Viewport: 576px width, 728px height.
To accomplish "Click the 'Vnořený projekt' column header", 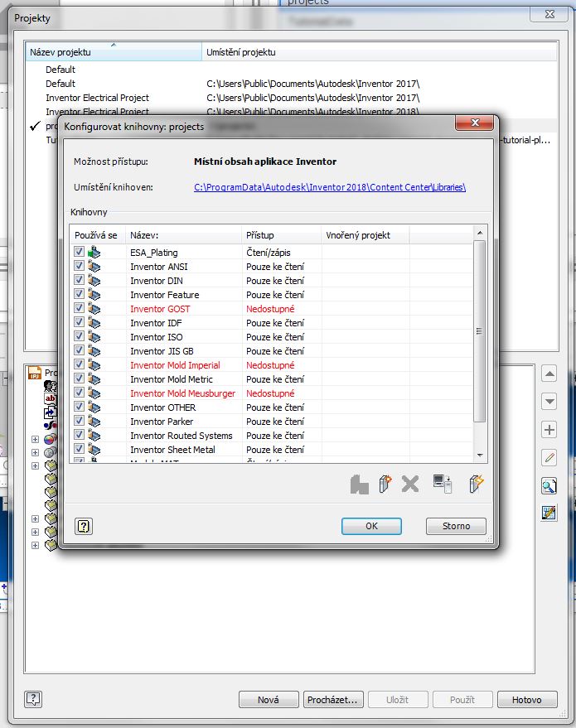I will [x=365, y=235].
